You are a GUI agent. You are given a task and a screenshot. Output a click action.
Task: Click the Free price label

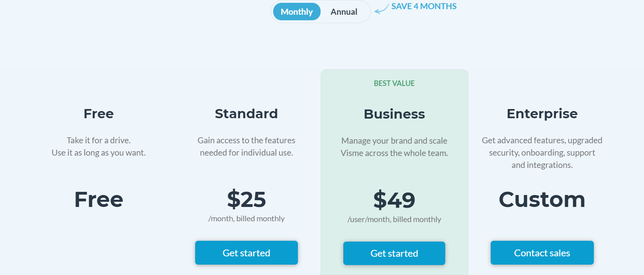98,200
